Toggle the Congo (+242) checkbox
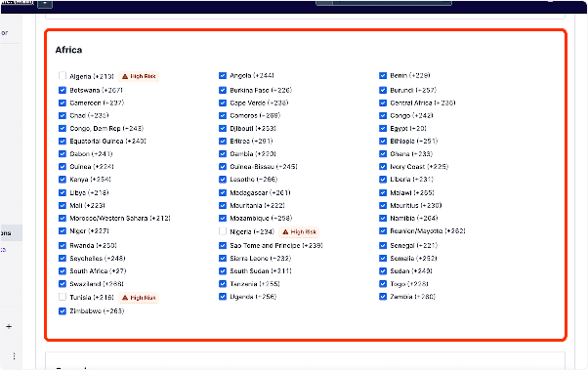 [x=383, y=115]
